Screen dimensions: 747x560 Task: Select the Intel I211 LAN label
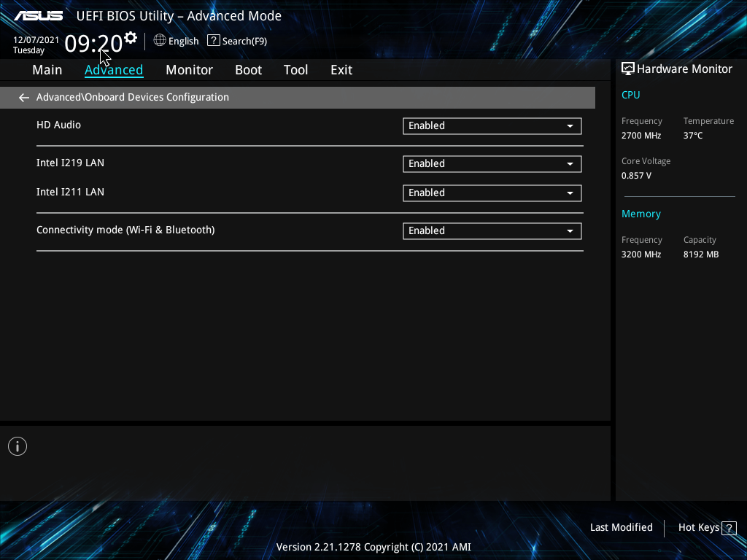tap(70, 192)
